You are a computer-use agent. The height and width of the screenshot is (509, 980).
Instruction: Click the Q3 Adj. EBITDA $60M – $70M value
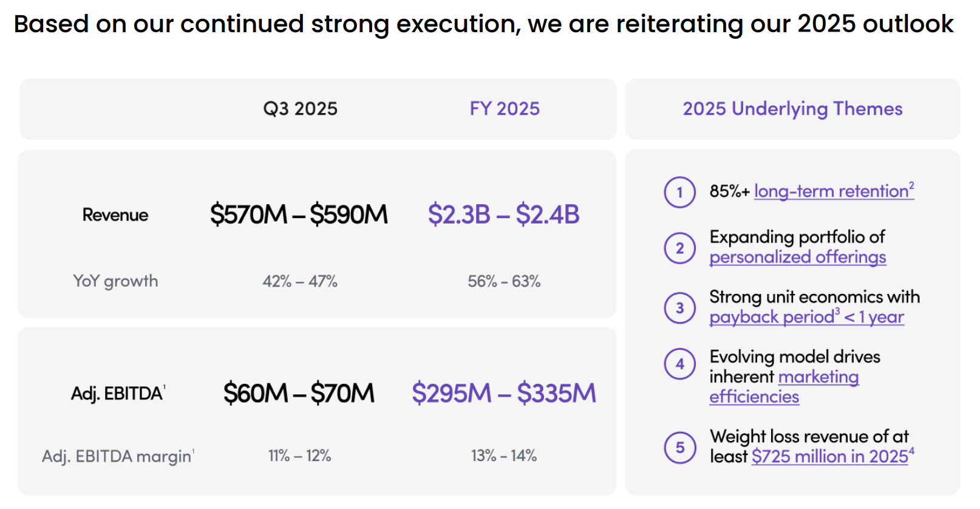[x=299, y=393]
